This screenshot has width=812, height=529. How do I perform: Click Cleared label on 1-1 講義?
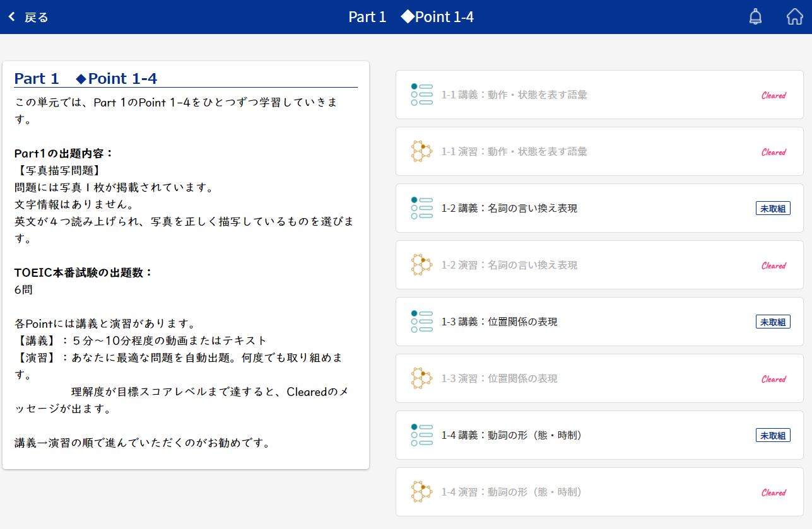pos(774,95)
